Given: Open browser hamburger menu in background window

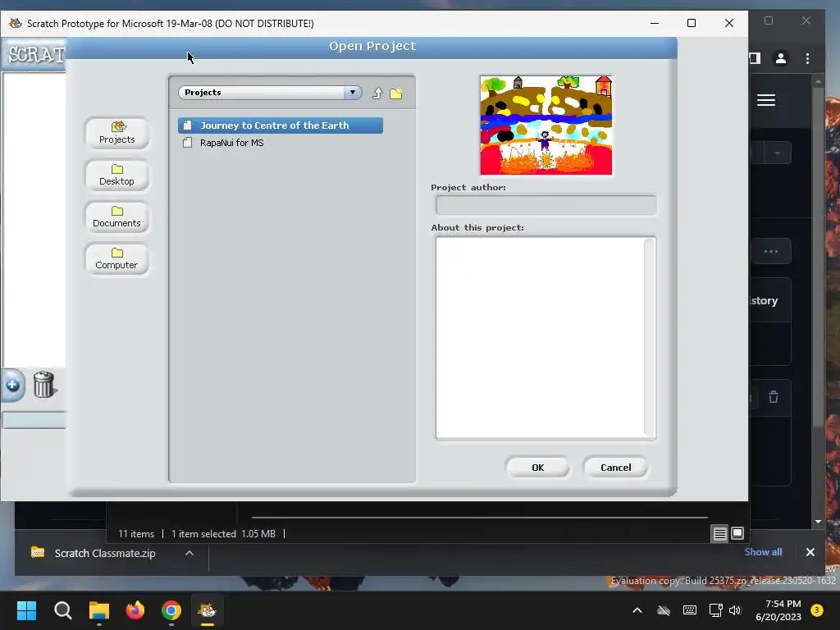Looking at the screenshot, I should click(x=766, y=100).
